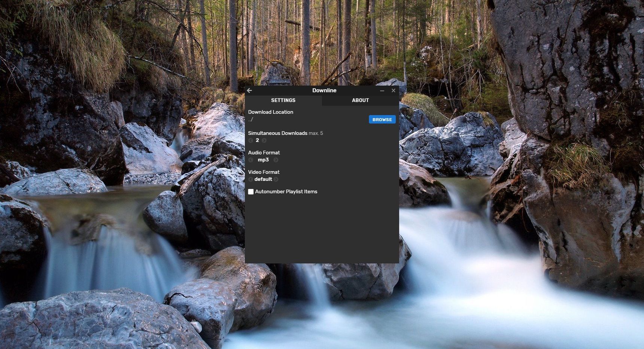Select next Audio Format after mp3

(276, 160)
